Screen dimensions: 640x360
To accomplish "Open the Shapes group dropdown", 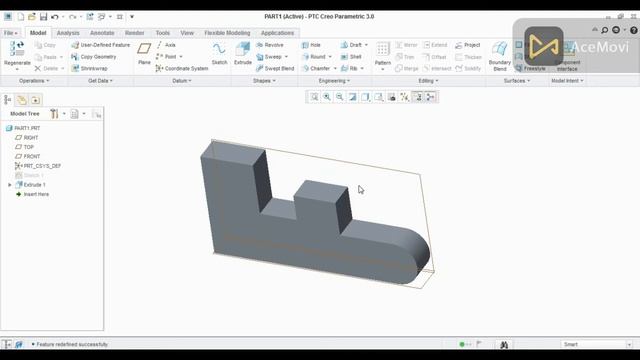I will point(264,81).
